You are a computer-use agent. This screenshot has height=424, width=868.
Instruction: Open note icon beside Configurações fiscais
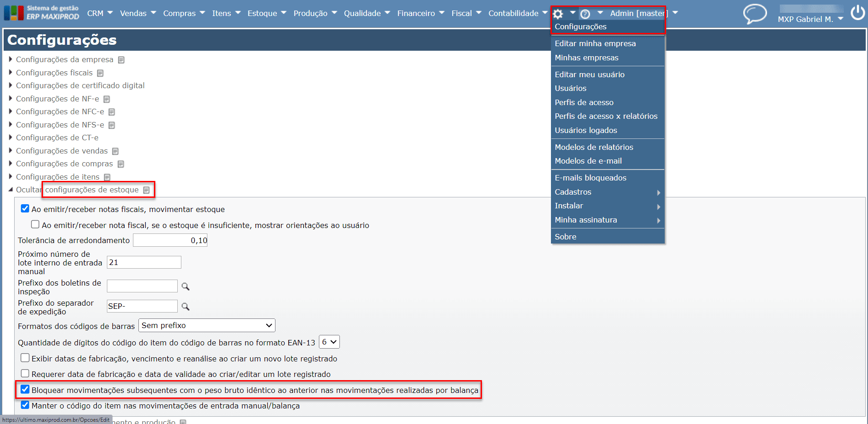(101, 73)
